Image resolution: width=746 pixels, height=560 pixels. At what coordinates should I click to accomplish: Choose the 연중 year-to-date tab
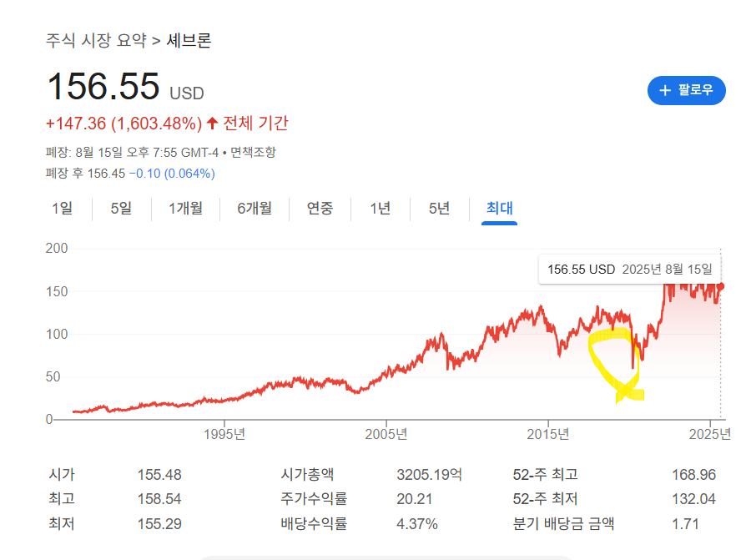pos(320,209)
